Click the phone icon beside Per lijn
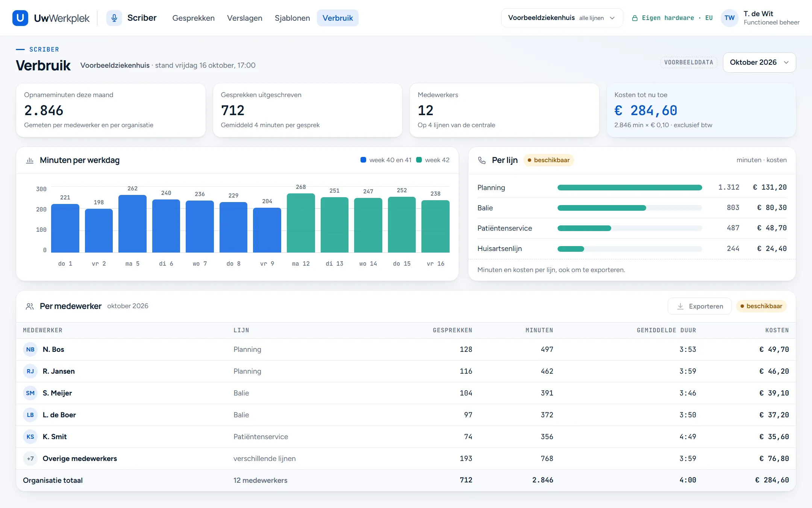 482,160
